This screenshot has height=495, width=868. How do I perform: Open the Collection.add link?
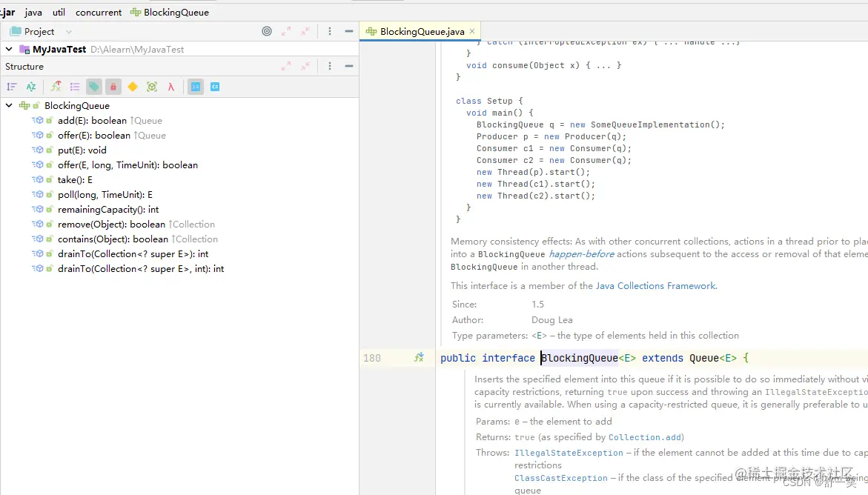645,437
